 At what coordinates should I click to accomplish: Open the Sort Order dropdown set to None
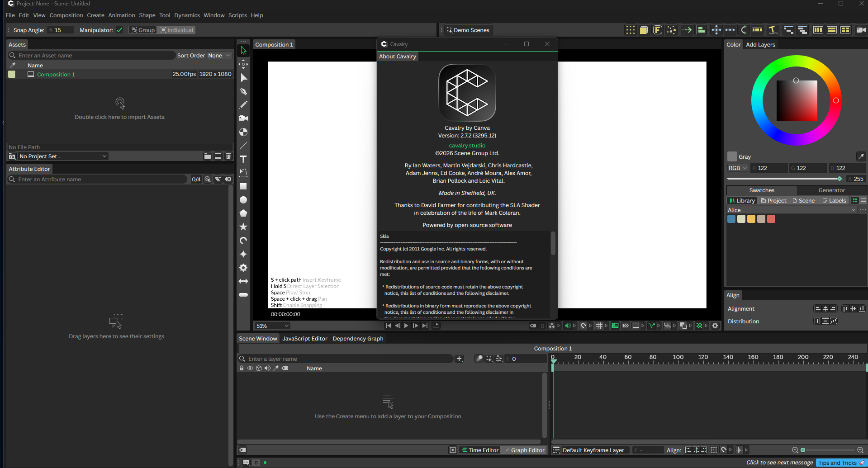pyautogui.click(x=219, y=55)
